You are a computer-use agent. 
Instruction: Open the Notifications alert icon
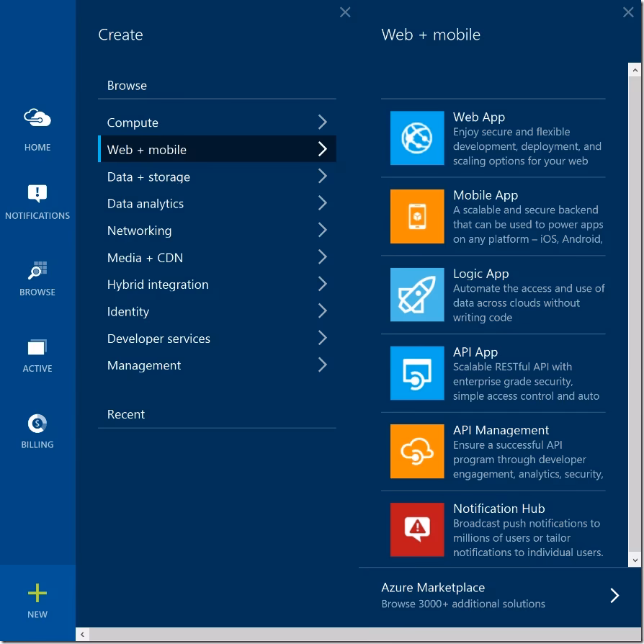(x=37, y=194)
